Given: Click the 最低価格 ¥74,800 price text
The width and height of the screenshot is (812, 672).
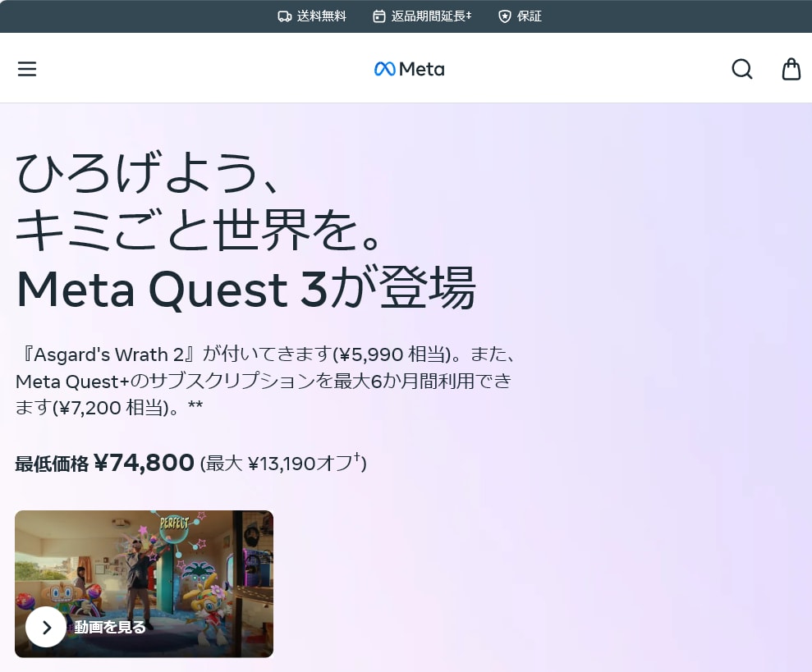Looking at the screenshot, I should click(x=104, y=463).
